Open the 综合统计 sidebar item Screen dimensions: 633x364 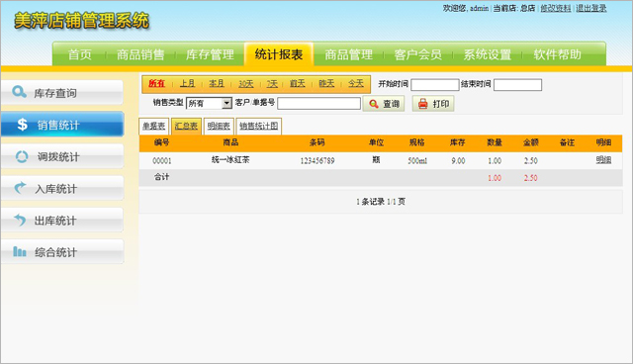pos(62,252)
